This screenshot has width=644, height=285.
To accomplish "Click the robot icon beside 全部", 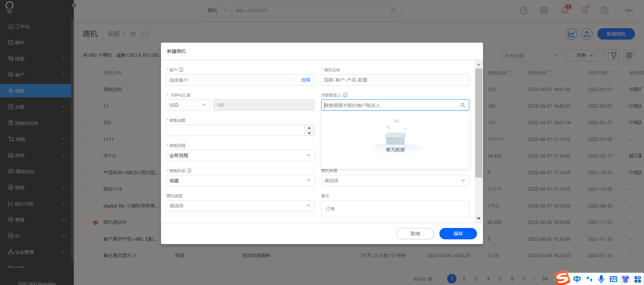I will [145, 34].
